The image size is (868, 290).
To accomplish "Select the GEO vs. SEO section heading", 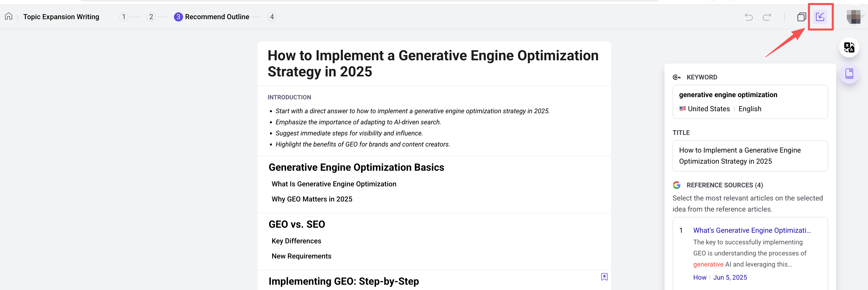I will [296, 224].
